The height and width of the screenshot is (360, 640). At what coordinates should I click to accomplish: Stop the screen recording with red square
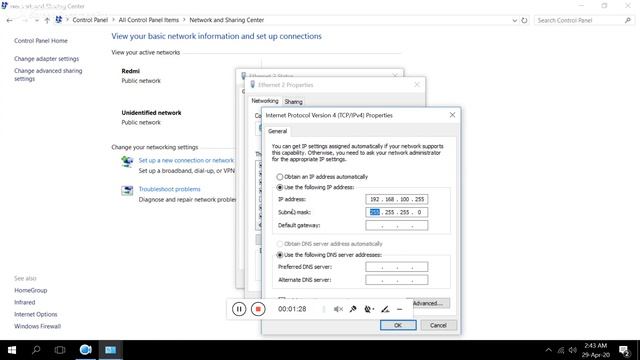(258, 309)
